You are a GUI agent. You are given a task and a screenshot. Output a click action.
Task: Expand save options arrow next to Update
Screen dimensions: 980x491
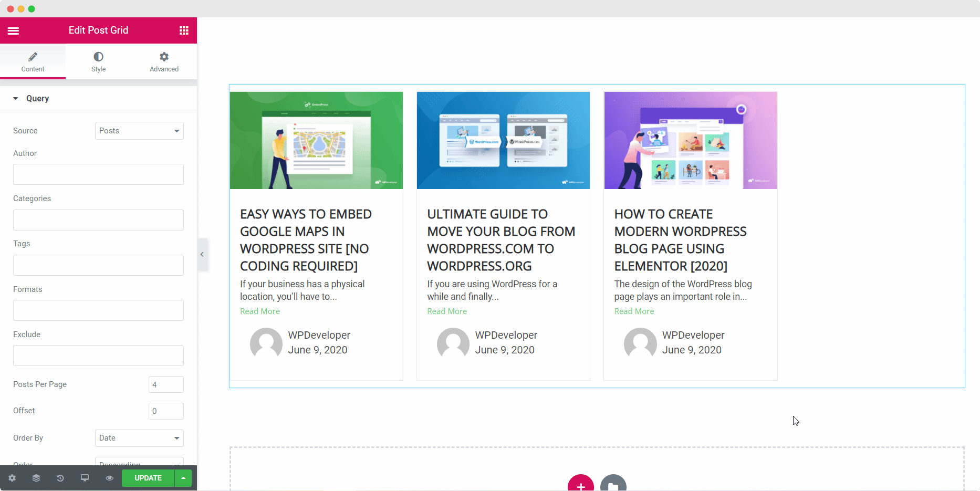[183, 478]
